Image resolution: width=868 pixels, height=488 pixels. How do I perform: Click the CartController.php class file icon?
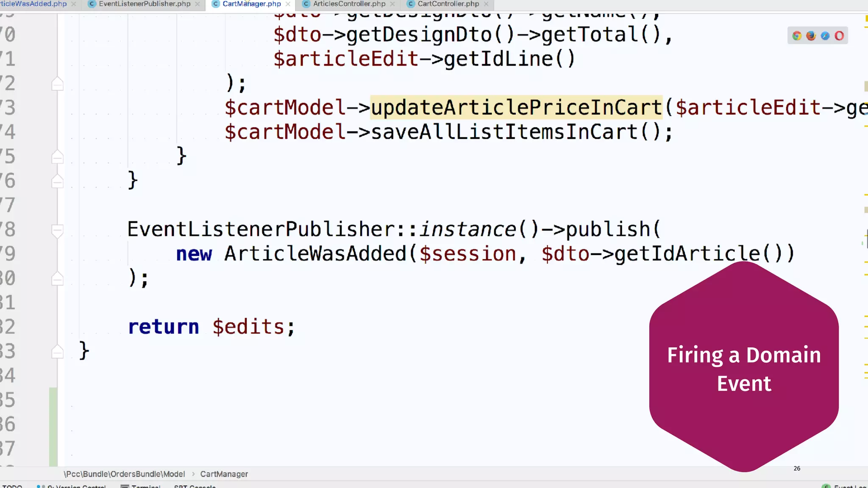410,4
